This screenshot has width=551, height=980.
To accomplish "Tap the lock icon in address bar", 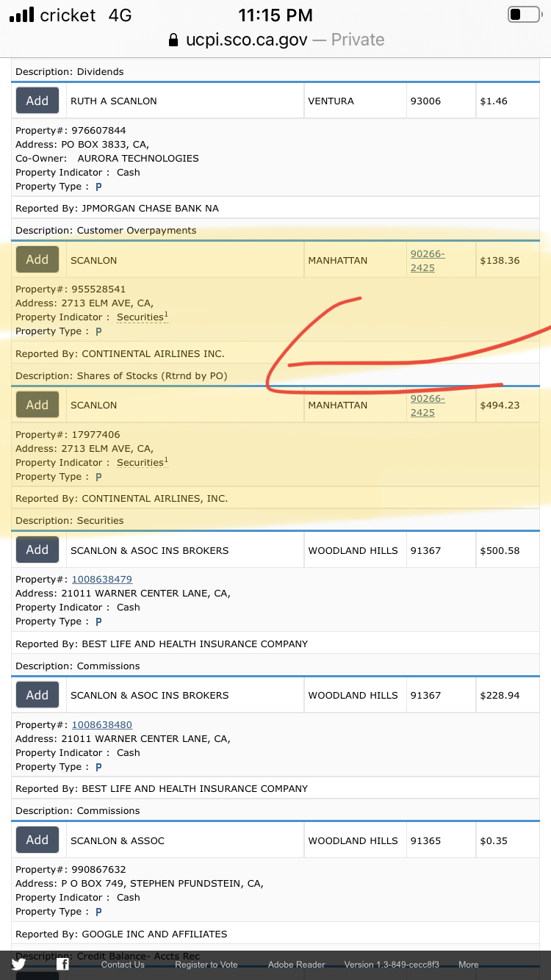I will 173,40.
